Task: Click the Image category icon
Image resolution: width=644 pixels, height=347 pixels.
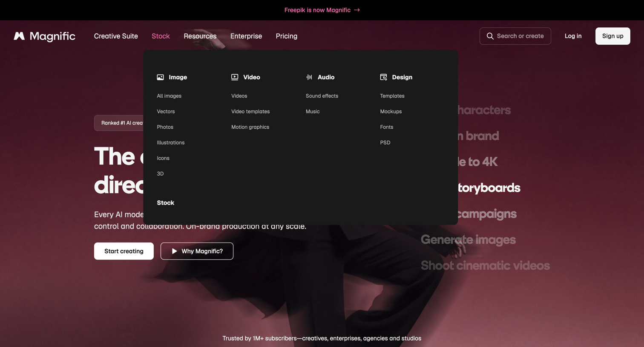Action: (160, 77)
